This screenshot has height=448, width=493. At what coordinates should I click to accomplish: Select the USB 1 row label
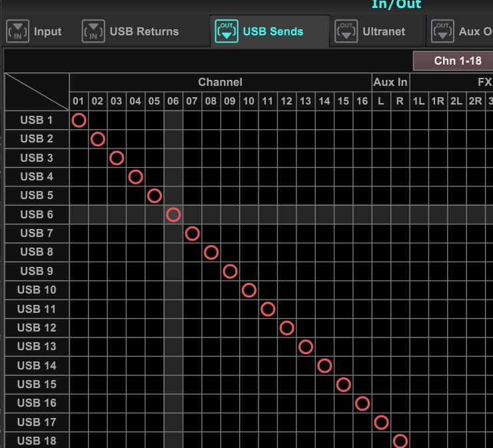click(37, 120)
